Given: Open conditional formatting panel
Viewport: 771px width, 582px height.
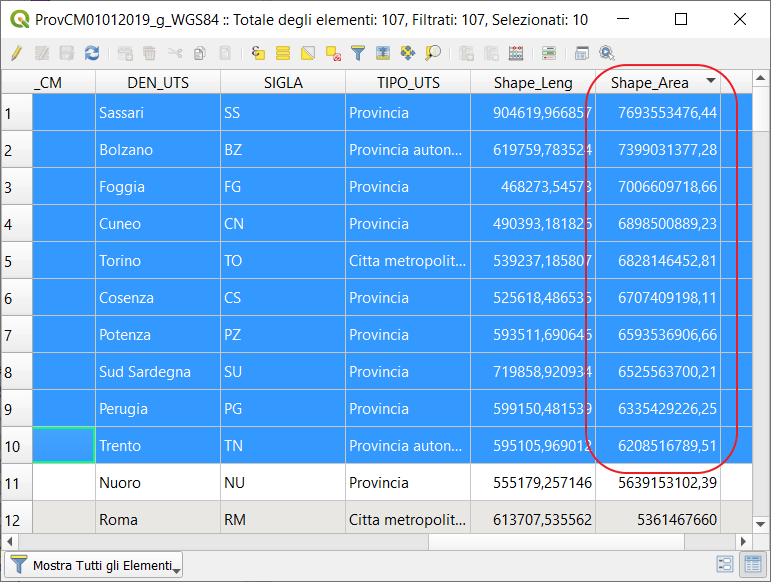Looking at the screenshot, I should 549,53.
